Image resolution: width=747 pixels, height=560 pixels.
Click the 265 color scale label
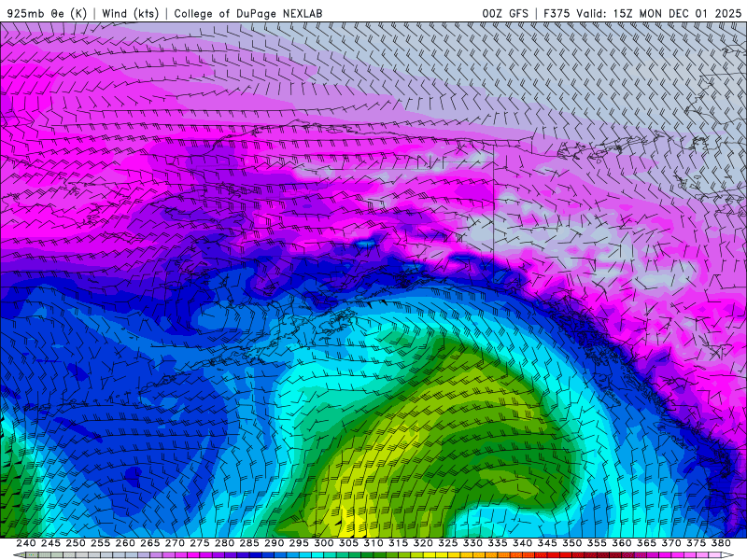(x=149, y=543)
